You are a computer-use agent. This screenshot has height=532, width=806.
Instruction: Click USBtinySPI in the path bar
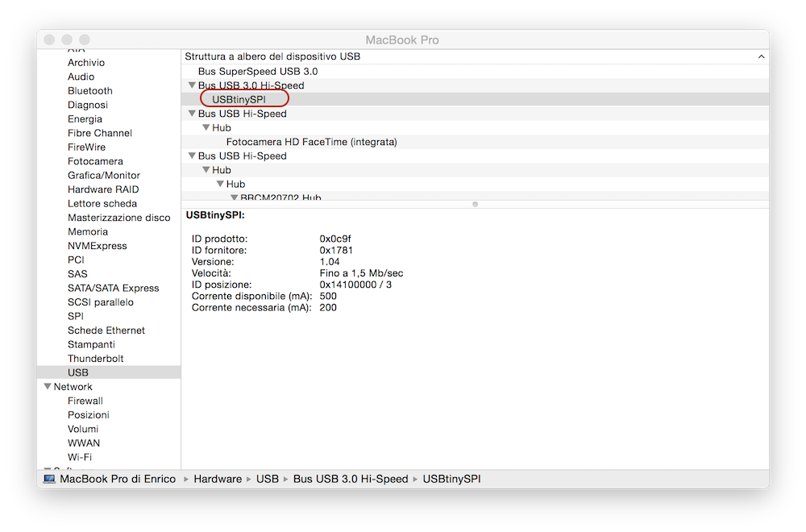451,479
